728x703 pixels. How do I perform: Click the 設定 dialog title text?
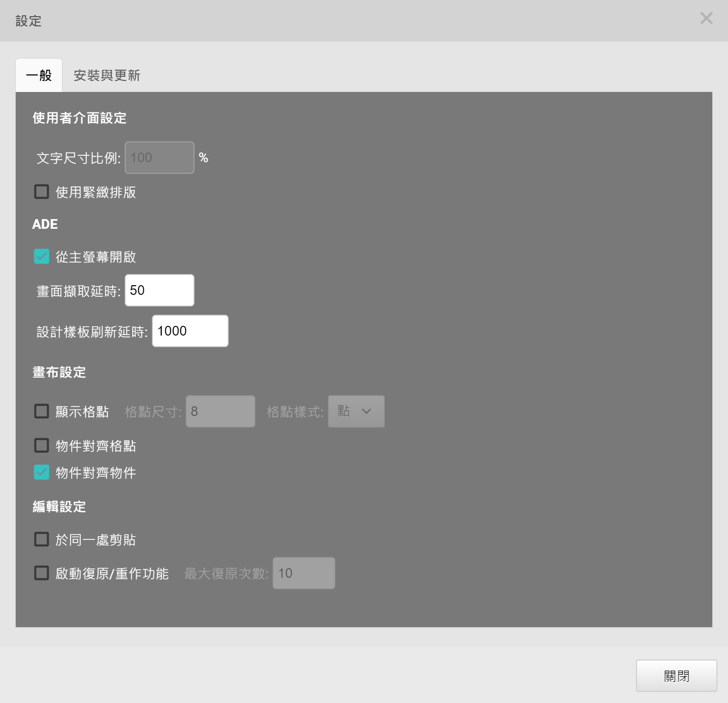(29, 21)
